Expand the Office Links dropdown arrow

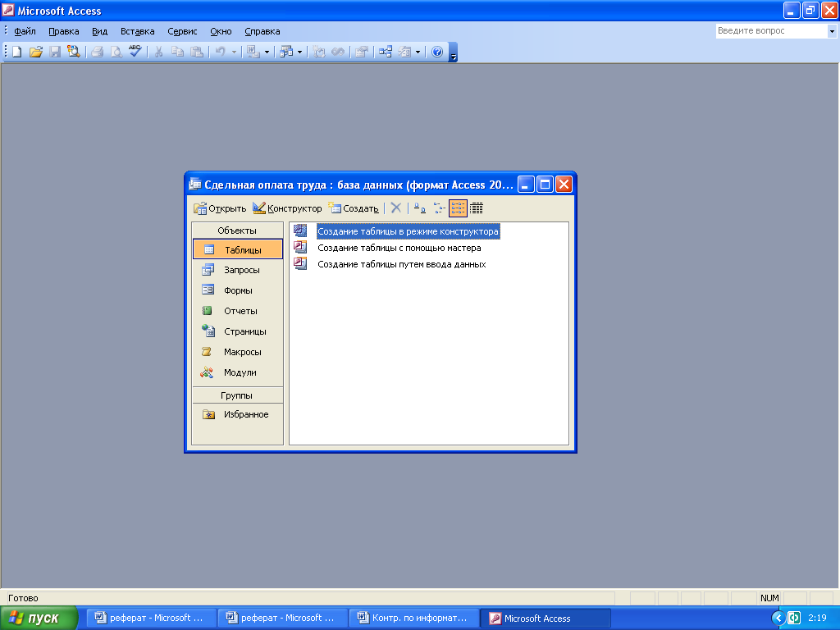coord(267,52)
